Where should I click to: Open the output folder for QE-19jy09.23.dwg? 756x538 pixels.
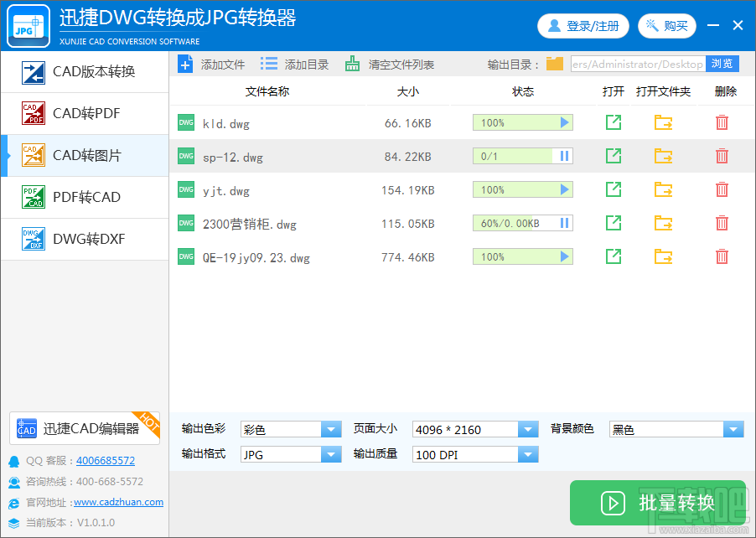pos(664,256)
